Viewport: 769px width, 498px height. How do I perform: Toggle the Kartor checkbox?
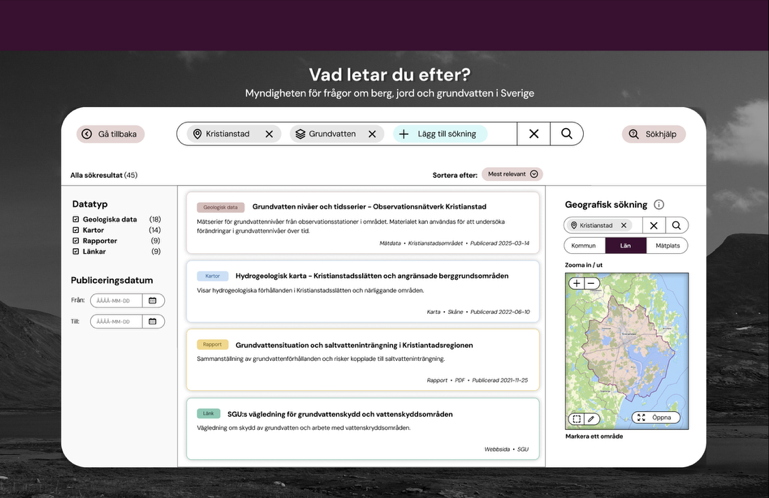pyautogui.click(x=76, y=230)
